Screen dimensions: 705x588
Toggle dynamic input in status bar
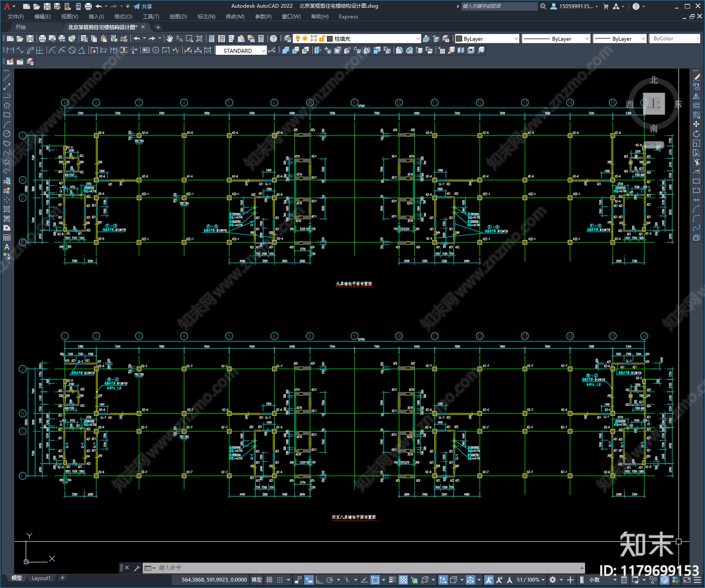coord(309,580)
